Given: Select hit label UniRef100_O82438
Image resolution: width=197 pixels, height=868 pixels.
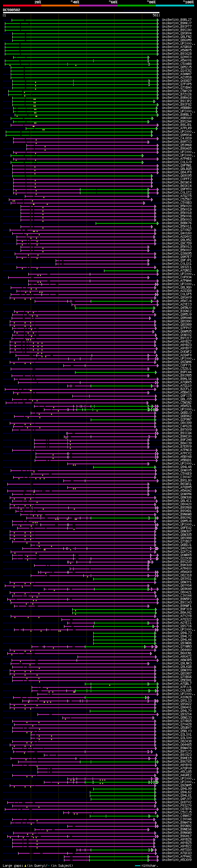Looking at the screenshot, I should [176, 741].
